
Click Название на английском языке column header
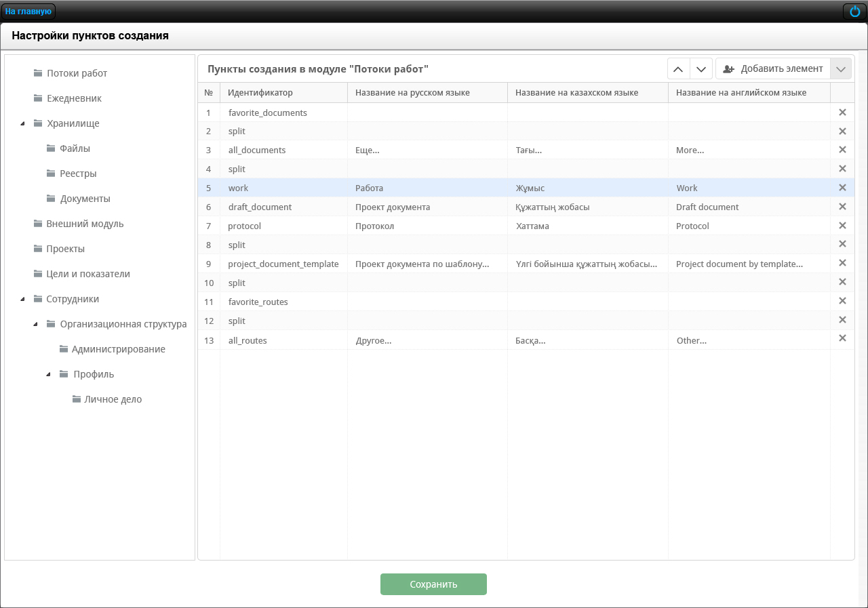[749, 93]
